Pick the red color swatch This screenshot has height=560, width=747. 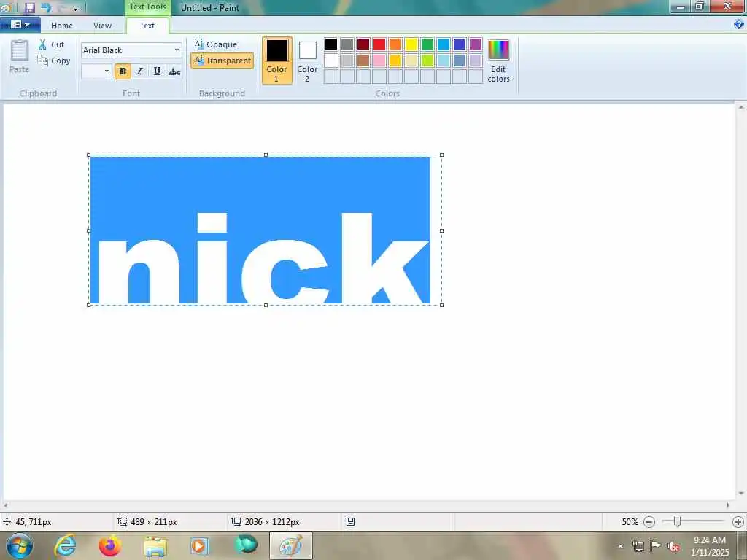[x=379, y=44]
